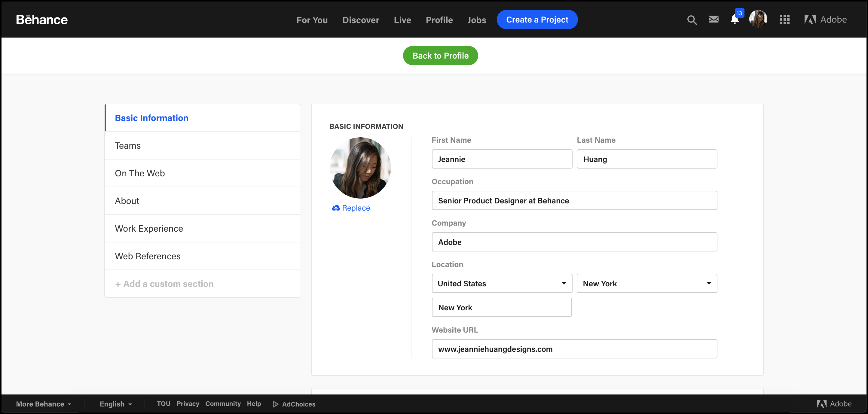
Task: Click the Website URL input field
Action: coord(574,349)
